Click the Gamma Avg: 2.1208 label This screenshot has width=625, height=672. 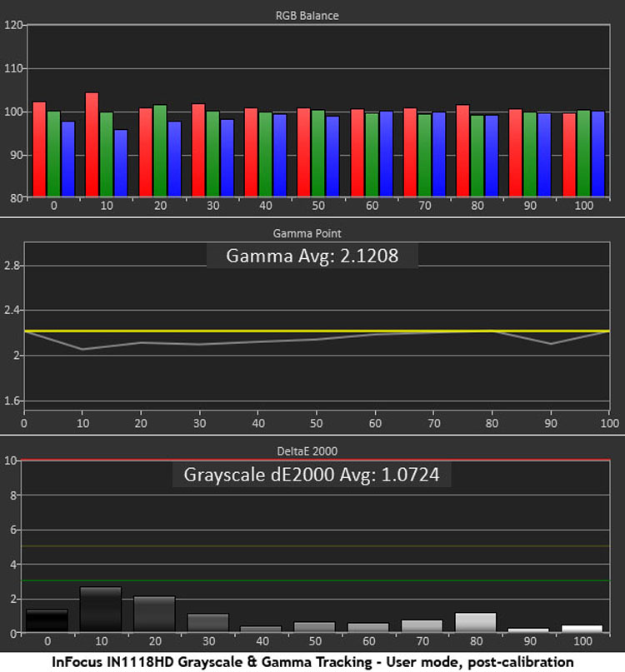(312, 256)
